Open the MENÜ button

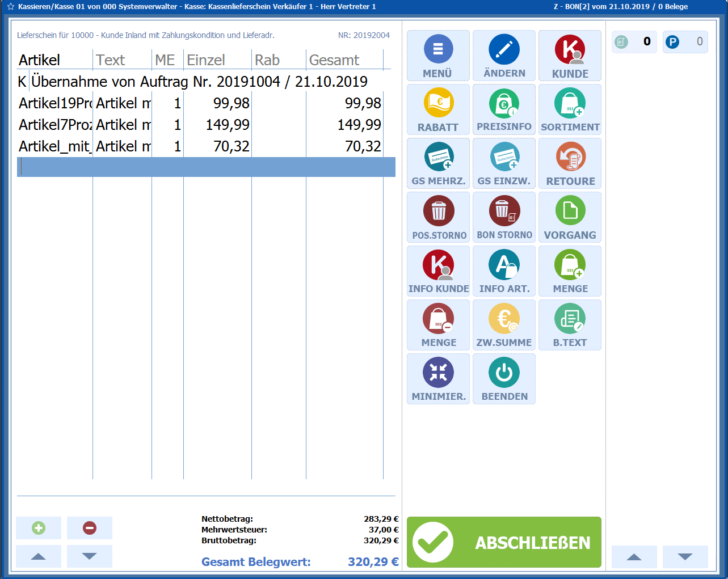pos(438,56)
